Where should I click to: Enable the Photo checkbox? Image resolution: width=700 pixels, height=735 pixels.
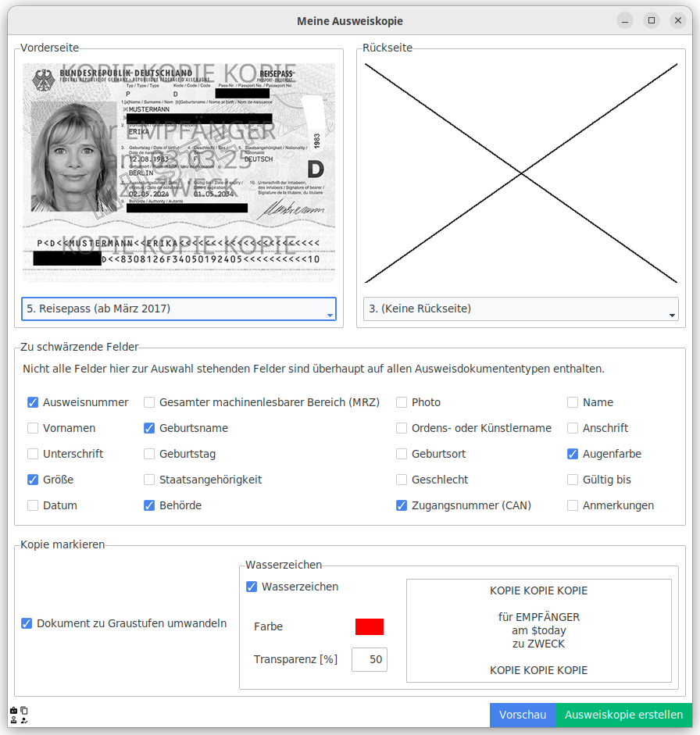pos(402,401)
